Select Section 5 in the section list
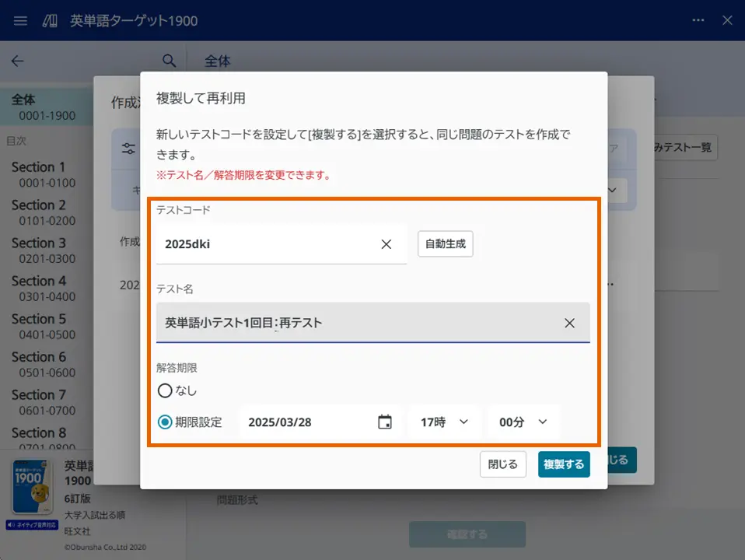 tap(40, 319)
